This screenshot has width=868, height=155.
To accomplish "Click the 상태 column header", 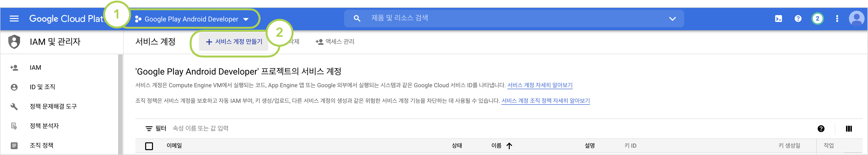I will click(457, 145).
